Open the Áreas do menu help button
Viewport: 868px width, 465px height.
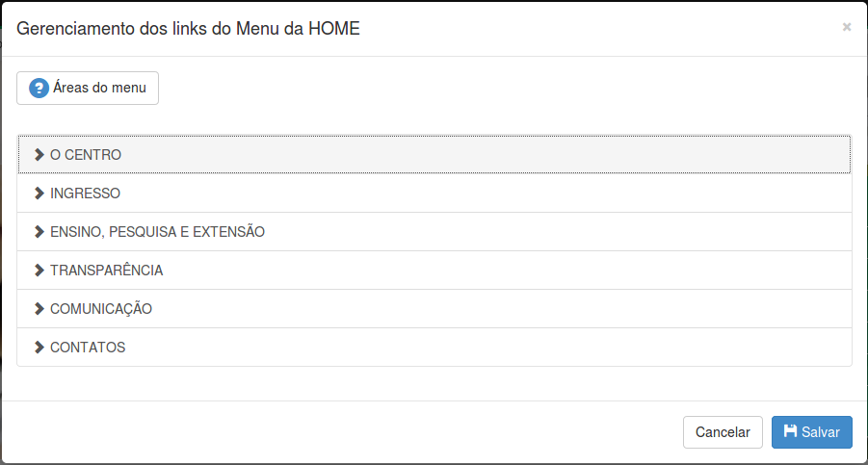click(88, 88)
